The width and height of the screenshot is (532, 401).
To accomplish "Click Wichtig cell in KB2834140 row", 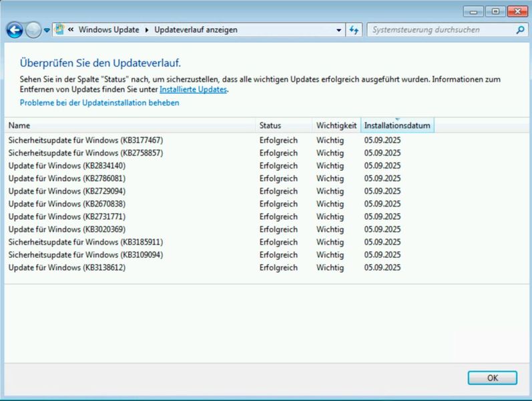I will (330, 166).
